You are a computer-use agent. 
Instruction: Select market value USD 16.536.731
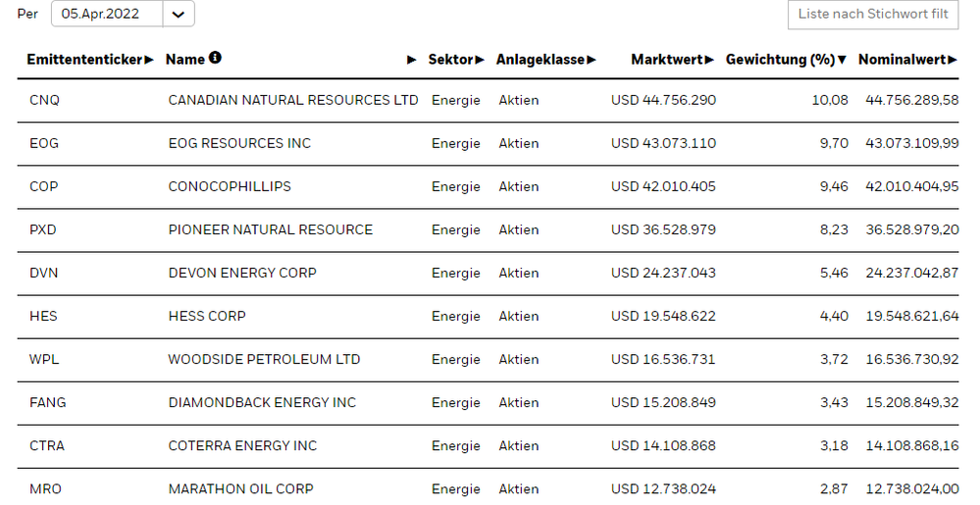[664, 359]
